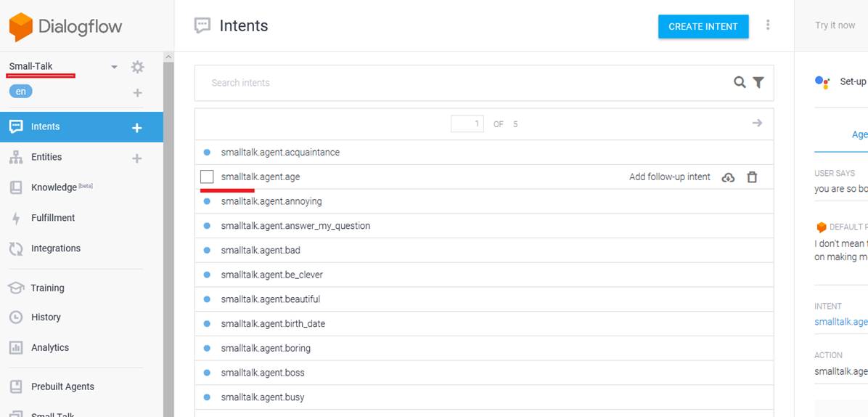Open the Training section
The height and width of the screenshot is (417, 868).
pyautogui.click(x=47, y=288)
